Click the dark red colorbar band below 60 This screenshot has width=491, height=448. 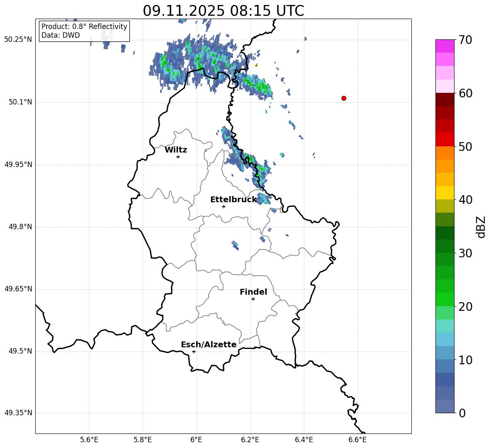tap(445, 99)
